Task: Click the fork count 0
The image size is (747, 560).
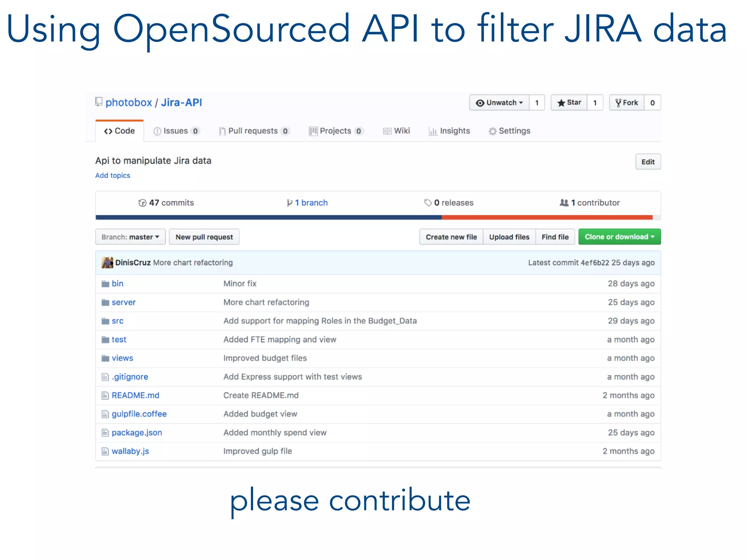Action: pyautogui.click(x=653, y=102)
